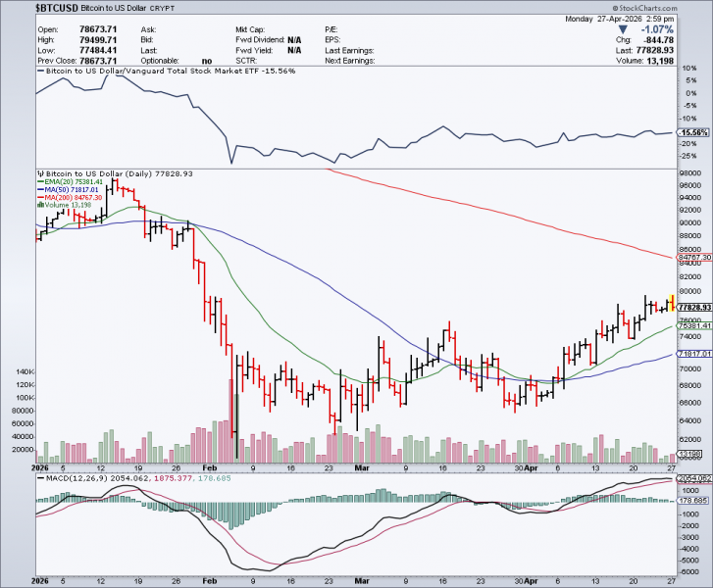Screen dimensions: 713x588
Task: Select the $BTCUSD ticker symbol title
Action: (x=57, y=8)
